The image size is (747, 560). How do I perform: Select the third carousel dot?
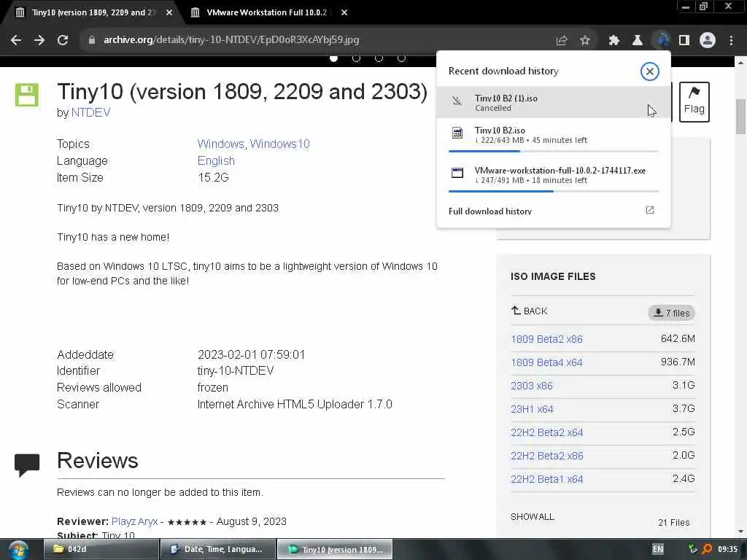(x=379, y=58)
